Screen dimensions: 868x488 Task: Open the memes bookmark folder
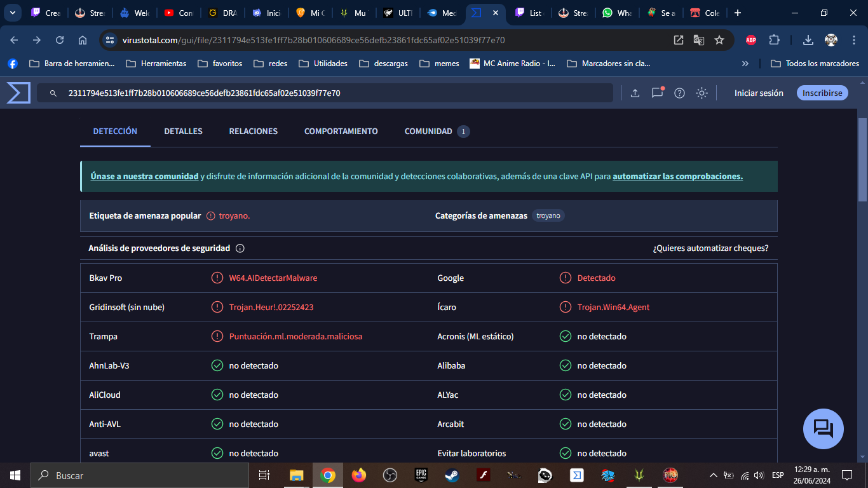point(440,64)
